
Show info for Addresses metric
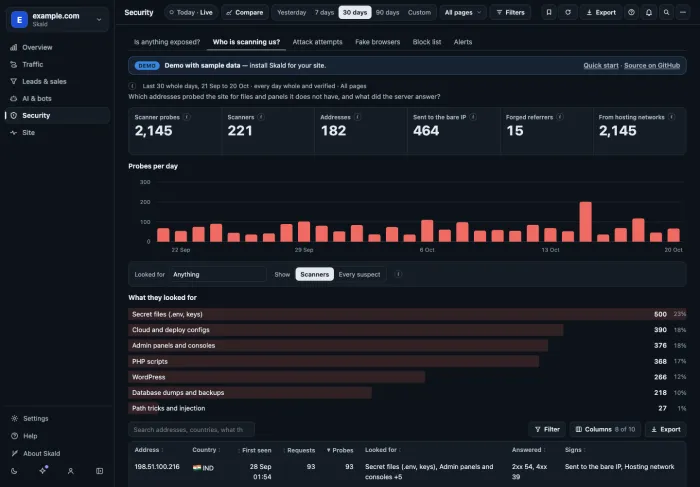[357, 117]
